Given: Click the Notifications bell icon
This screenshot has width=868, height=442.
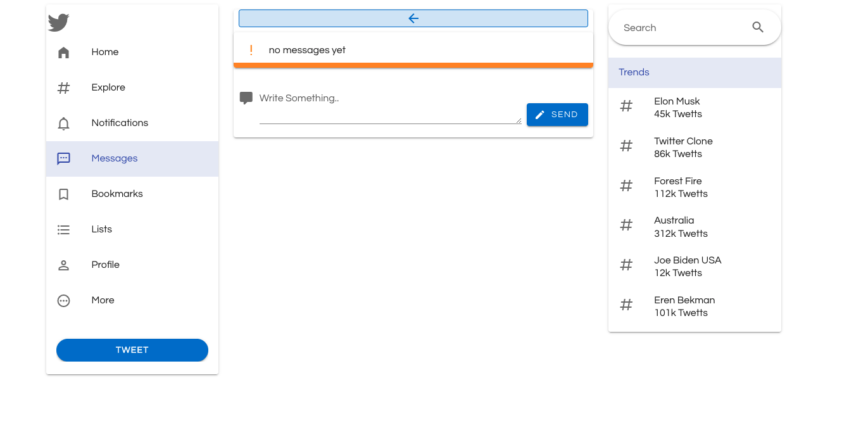Looking at the screenshot, I should (63, 123).
